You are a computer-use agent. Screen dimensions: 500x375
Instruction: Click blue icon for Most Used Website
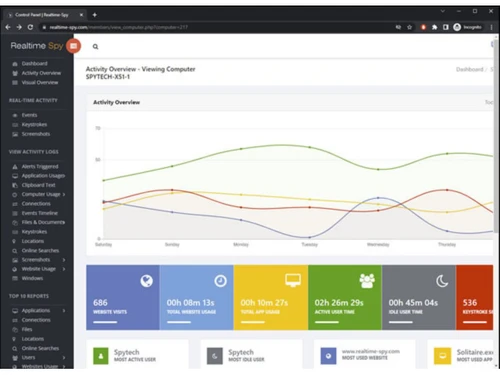(x=328, y=356)
